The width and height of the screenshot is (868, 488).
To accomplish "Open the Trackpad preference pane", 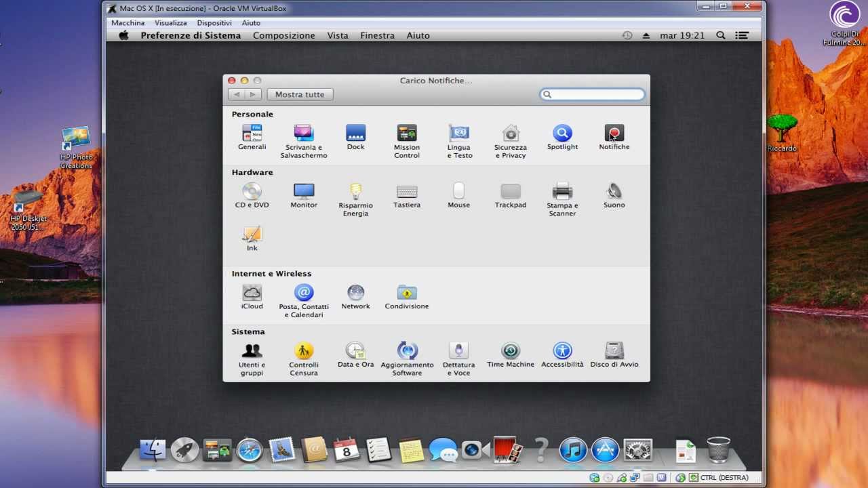I will [511, 195].
